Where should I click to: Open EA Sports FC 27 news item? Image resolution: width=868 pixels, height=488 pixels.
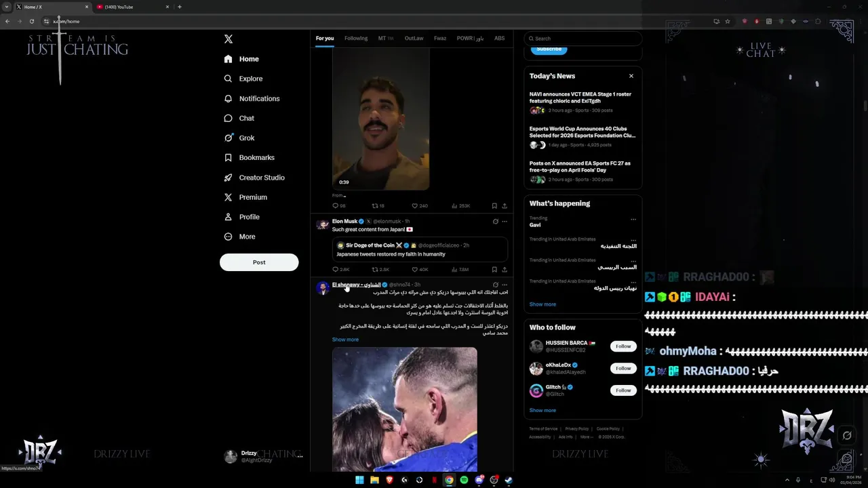[583, 171]
